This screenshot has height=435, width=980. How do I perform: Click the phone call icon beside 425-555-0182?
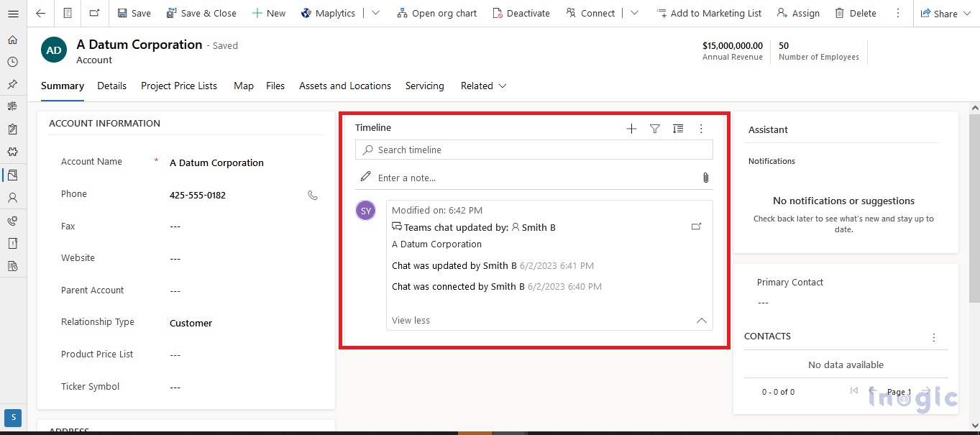click(313, 195)
